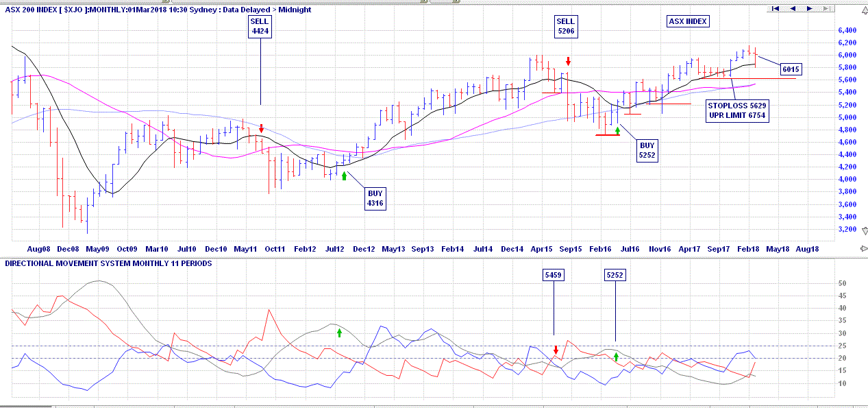Viewport: 868px width, 408px height.
Task: Click the Feb14 date label
Action: (452, 250)
